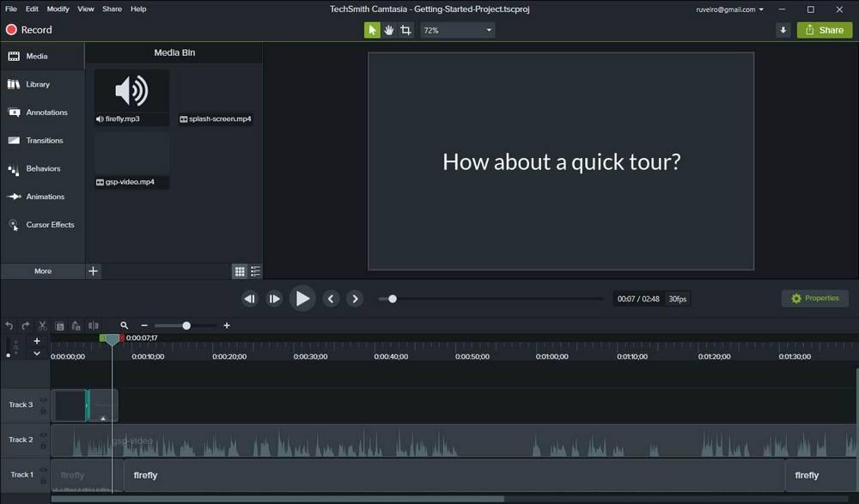
Task: Click the undo arrow in timeline toolbar
Action: pyautogui.click(x=9, y=326)
